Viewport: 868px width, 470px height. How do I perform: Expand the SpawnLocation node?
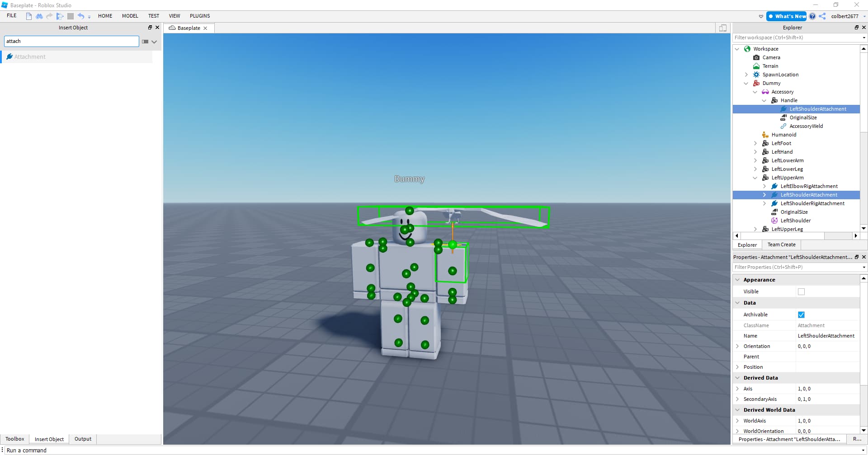746,75
